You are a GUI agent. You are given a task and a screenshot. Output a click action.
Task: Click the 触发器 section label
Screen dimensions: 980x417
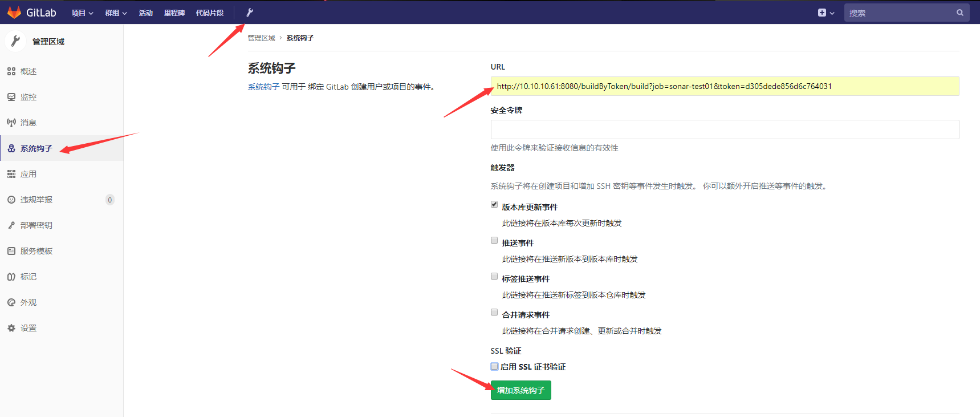(x=502, y=168)
